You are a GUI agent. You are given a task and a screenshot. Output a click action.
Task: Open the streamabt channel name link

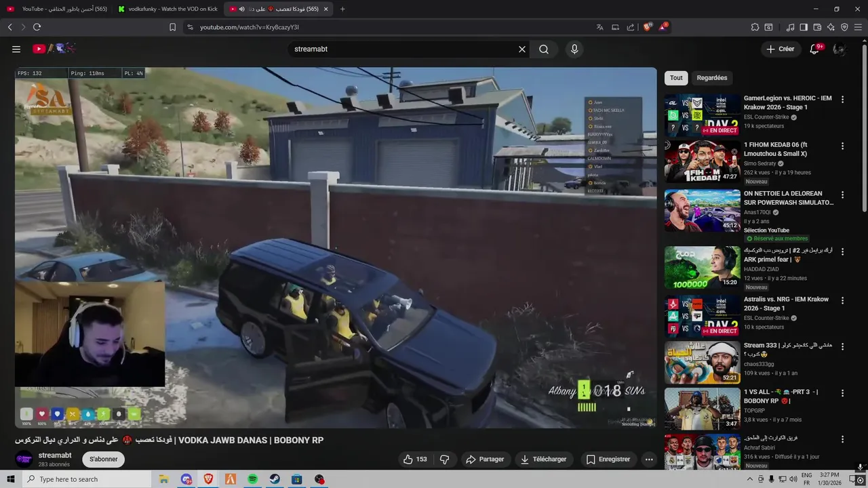55,455
